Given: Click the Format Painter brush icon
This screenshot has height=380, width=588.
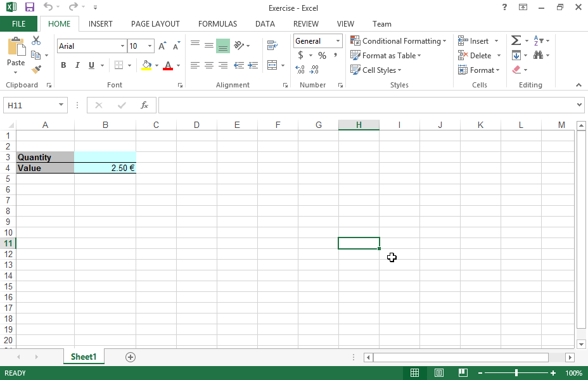Looking at the screenshot, I should coord(36,69).
